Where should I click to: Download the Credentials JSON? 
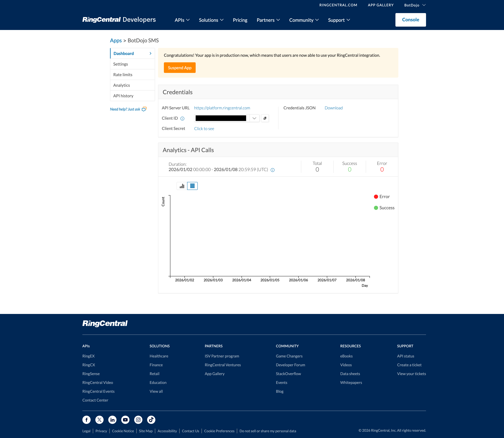tap(333, 108)
